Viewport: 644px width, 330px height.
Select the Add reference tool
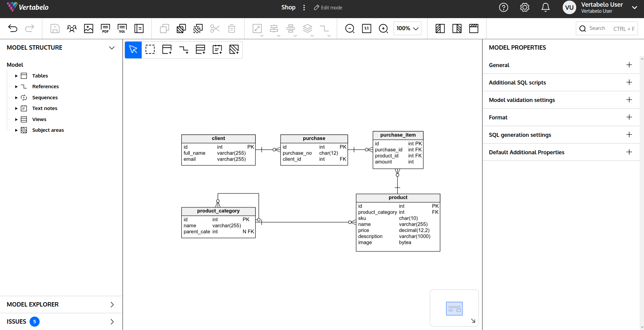click(184, 49)
